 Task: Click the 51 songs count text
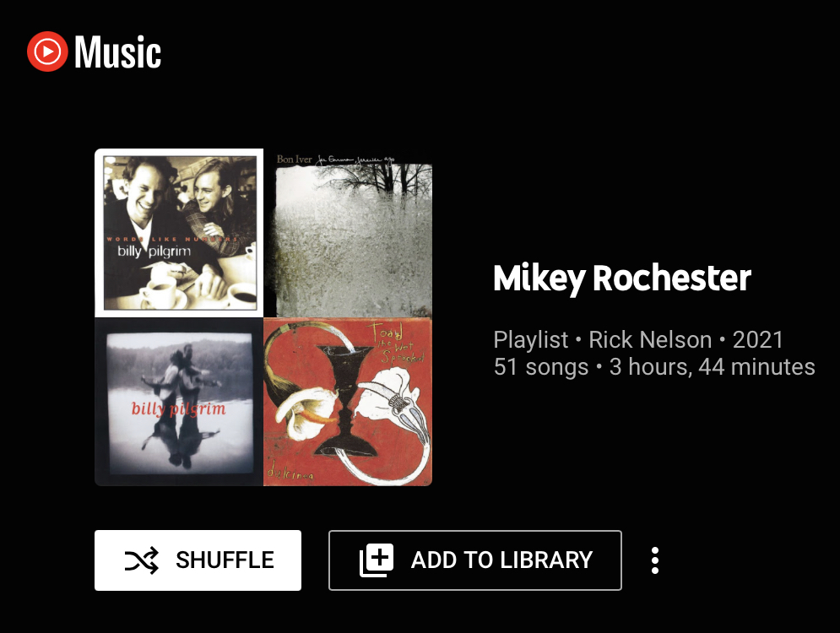pos(541,367)
